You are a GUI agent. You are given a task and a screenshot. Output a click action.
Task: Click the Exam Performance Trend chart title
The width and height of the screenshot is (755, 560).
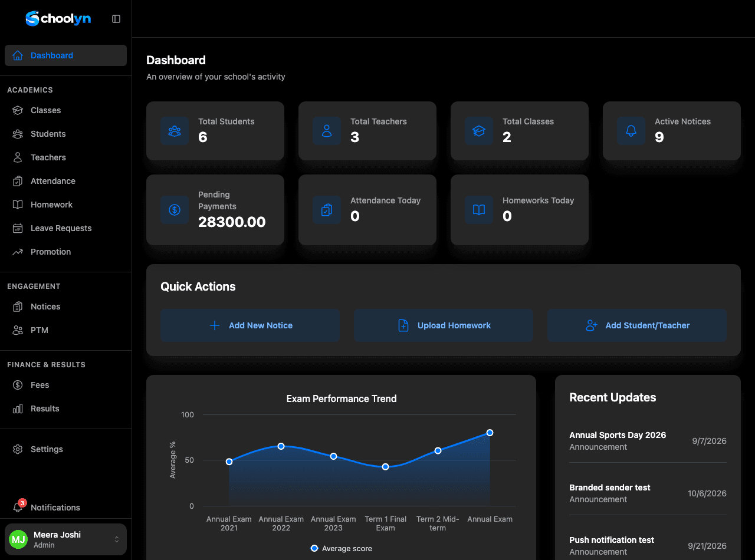(x=342, y=399)
